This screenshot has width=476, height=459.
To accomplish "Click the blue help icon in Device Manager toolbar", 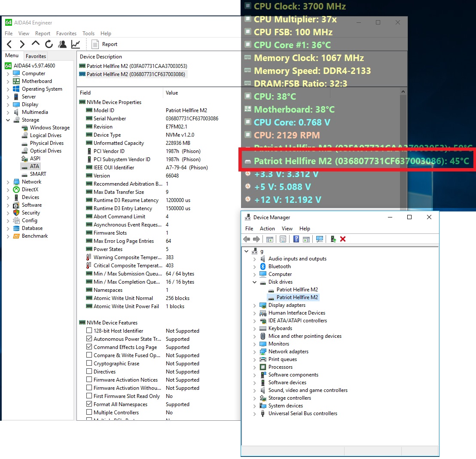I will [x=296, y=239].
